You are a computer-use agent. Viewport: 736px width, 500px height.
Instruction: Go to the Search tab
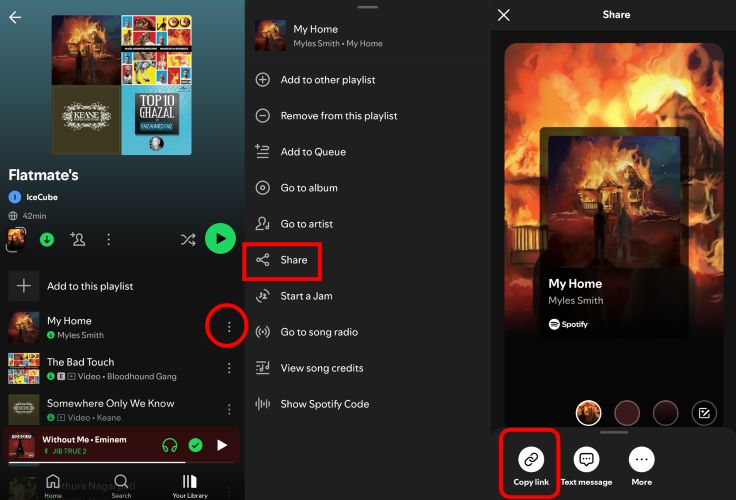pos(121,485)
